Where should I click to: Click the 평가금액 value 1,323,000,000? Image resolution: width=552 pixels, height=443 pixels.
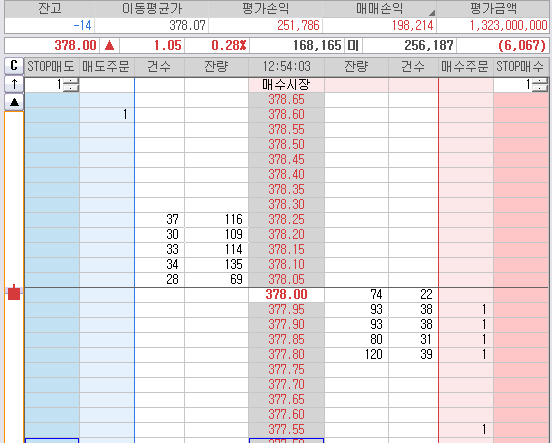pyautogui.click(x=509, y=25)
